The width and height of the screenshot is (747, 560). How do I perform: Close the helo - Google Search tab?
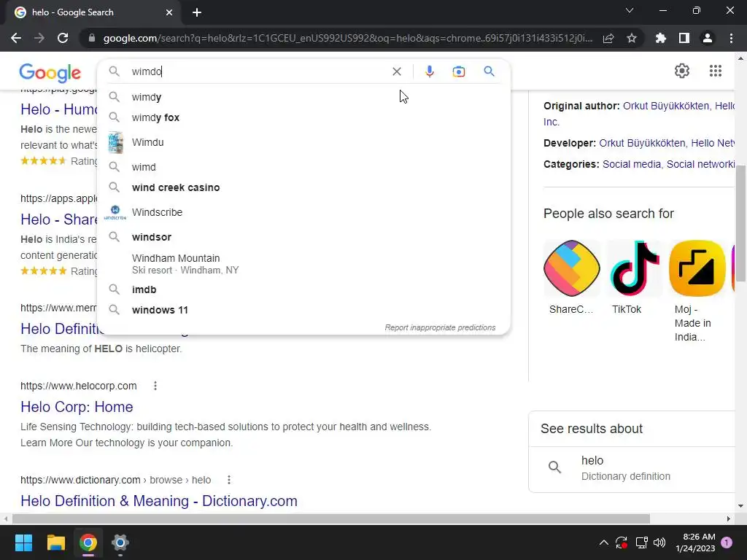169,12
